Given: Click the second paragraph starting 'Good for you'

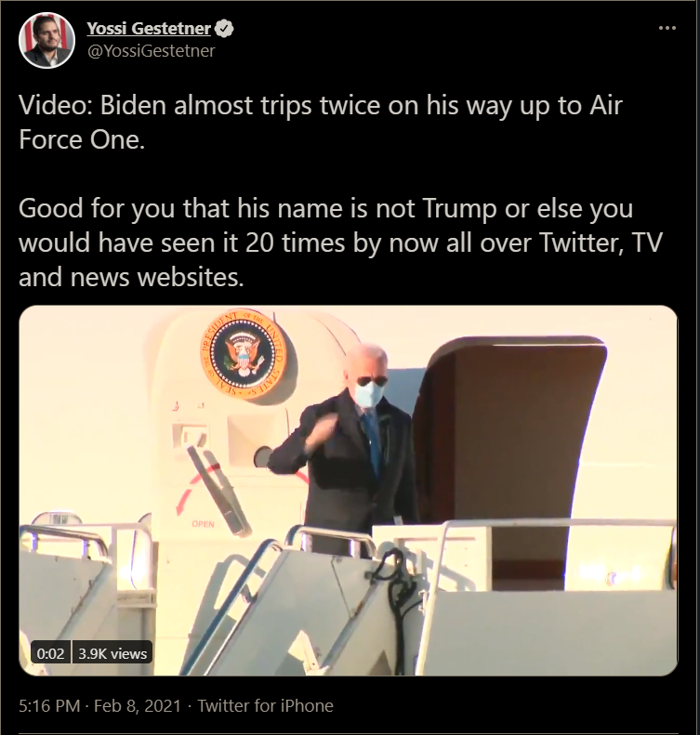Looking at the screenshot, I should point(340,243).
